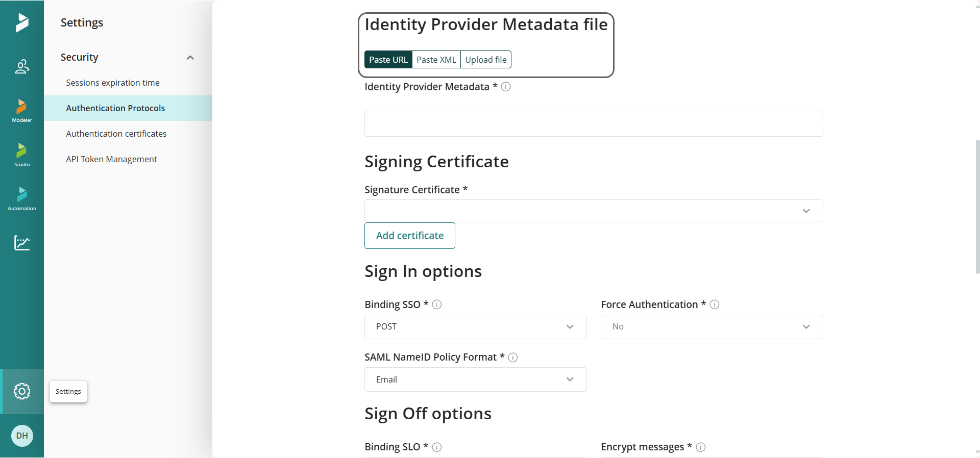The width and height of the screenshot is (980, 458).
Task: Select the Upload file option
Action: click(x=486, y=60)
